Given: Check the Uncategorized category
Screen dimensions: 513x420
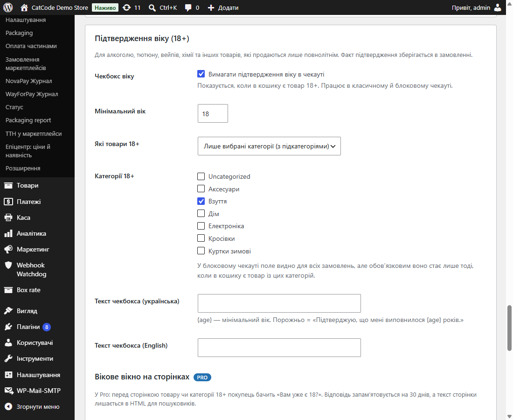Looking at the screenshot, I should pos(201,176).
